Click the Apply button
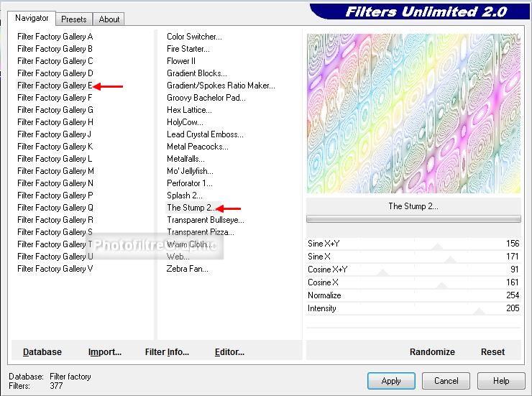 tap(391, 381)
